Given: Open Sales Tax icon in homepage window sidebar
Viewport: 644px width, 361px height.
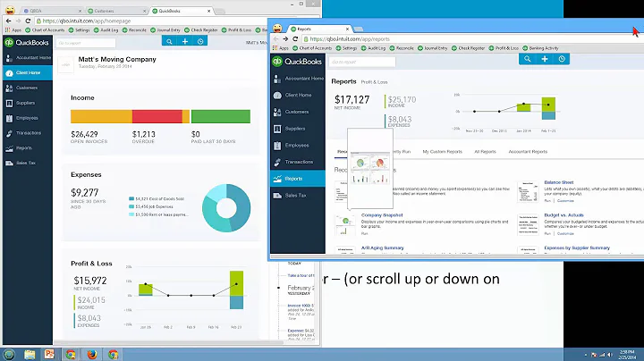Looking at the screenshot, I should [10, 163].
